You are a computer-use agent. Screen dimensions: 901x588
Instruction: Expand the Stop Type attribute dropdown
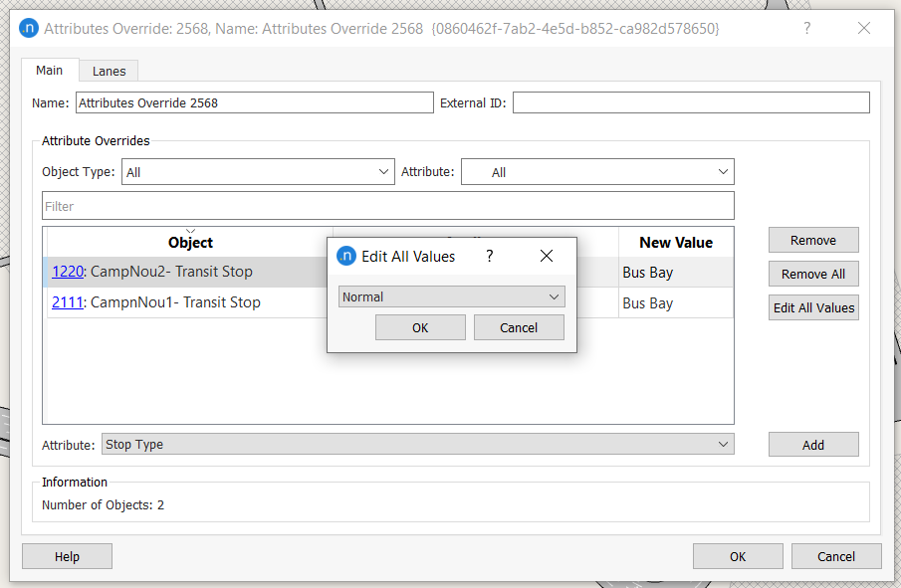(417, 445)
